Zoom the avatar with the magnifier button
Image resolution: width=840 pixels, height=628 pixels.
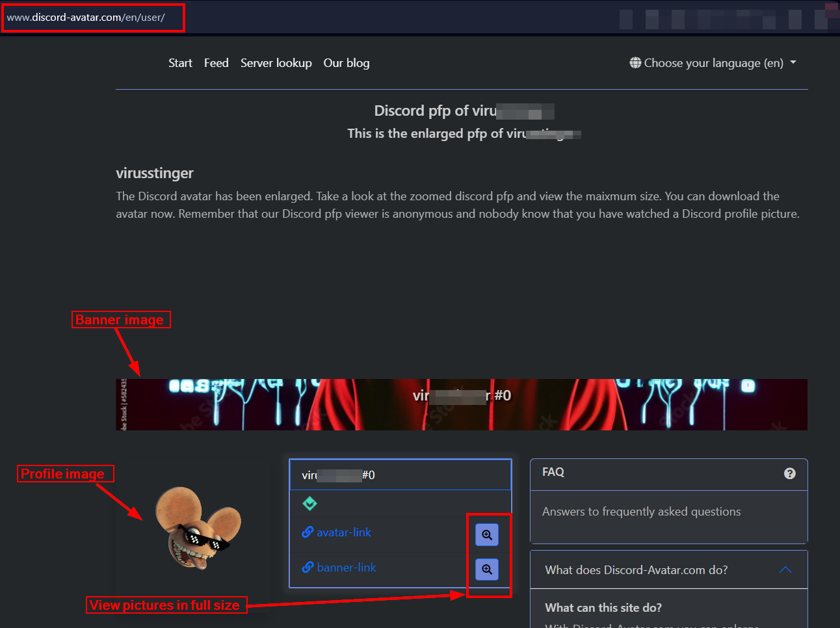pyautogui.click(x=487, y=535)
